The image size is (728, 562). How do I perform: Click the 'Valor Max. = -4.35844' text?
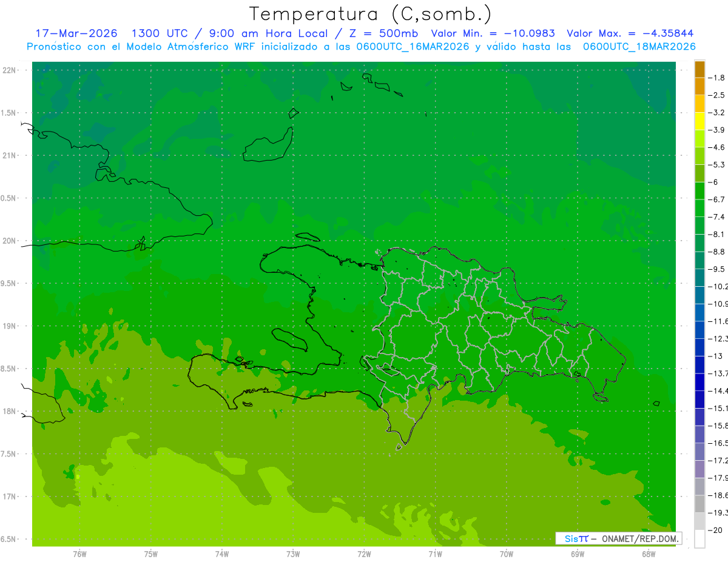tap(630, 33)
